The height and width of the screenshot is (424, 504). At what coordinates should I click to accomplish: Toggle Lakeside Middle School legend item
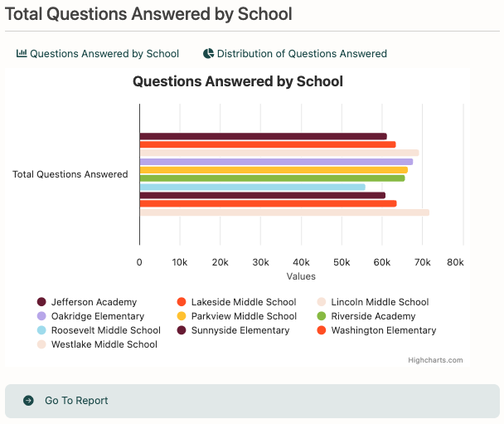click(236, 302)
